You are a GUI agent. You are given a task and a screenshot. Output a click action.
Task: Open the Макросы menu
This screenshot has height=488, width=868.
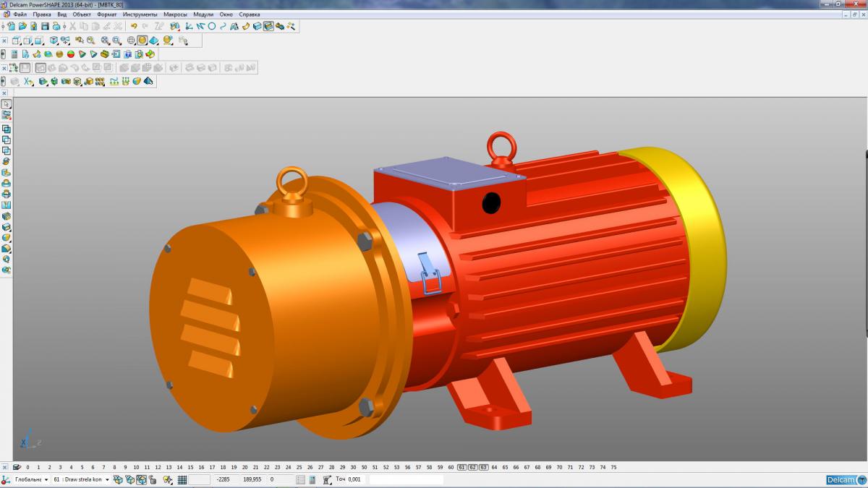click(176, 14)
